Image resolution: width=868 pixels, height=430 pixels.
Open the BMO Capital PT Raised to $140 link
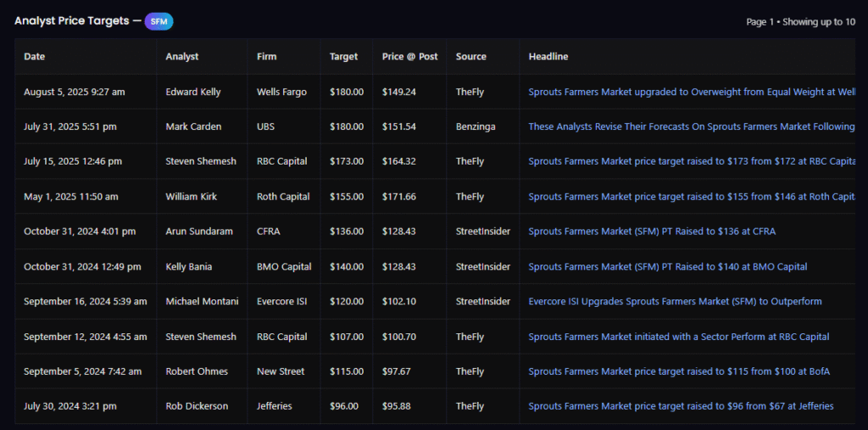[x=668, y=266]
